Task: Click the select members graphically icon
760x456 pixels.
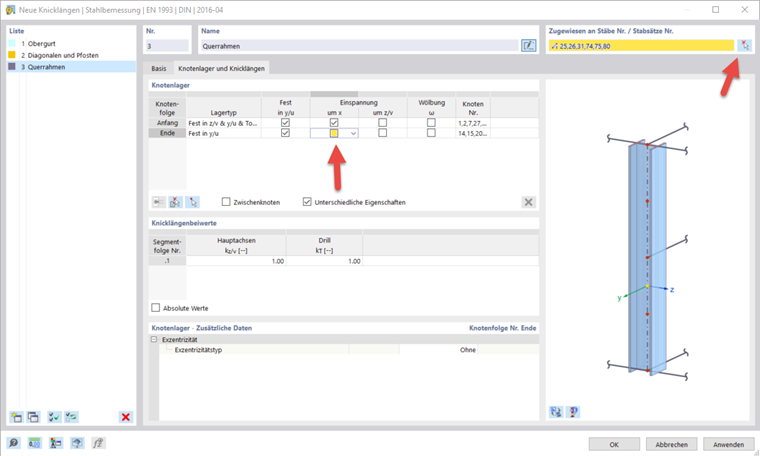Action: [744, 46]
